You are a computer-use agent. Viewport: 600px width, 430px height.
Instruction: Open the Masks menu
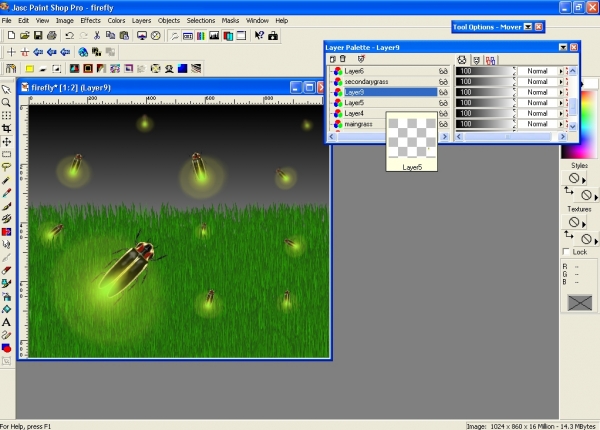(230, 21)
